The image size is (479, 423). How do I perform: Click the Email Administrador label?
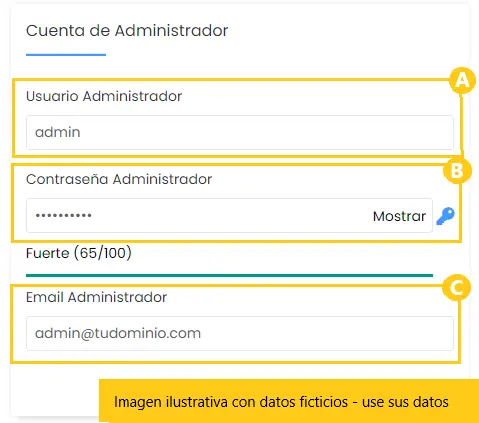pyautogui.click(x=96, y=297)
